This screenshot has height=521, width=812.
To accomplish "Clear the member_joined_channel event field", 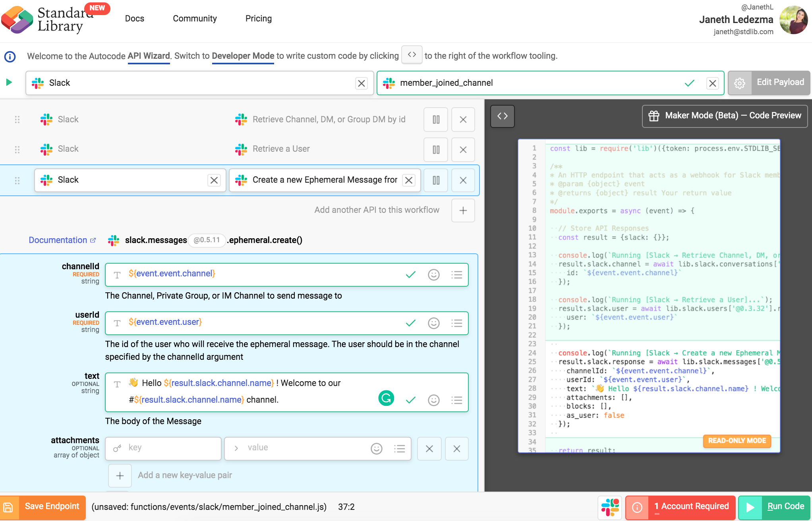I will (713, 83).
